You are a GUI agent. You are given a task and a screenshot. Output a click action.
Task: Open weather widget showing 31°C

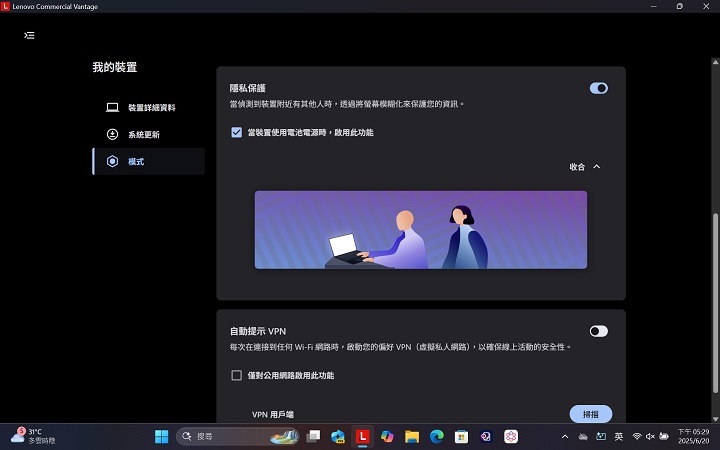[x=33, y=436]
